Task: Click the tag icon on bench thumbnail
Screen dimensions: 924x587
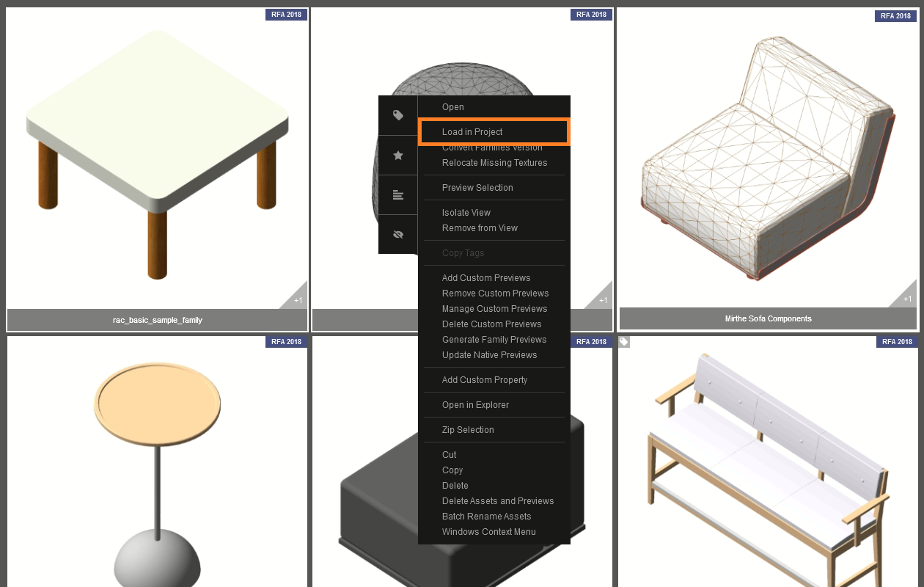Action: tap(623, 342)
